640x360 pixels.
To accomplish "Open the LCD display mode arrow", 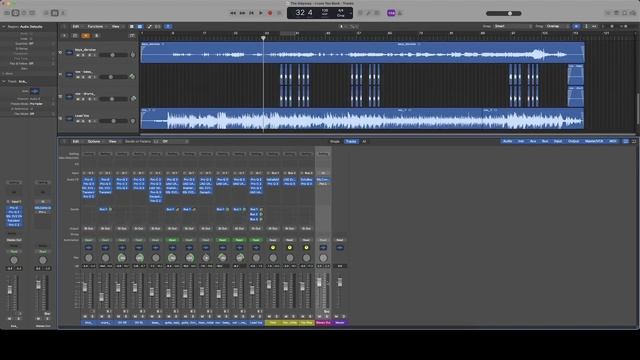I will 351,13.
